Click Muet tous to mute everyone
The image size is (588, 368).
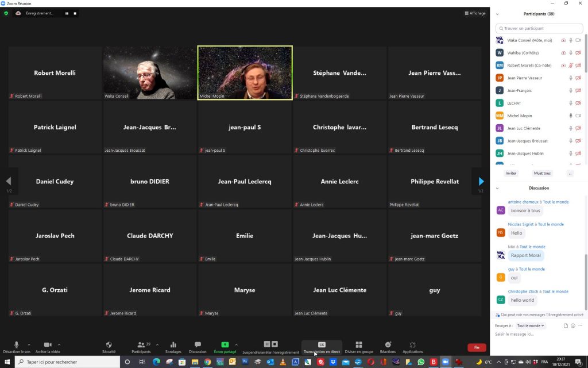point(542,173)
